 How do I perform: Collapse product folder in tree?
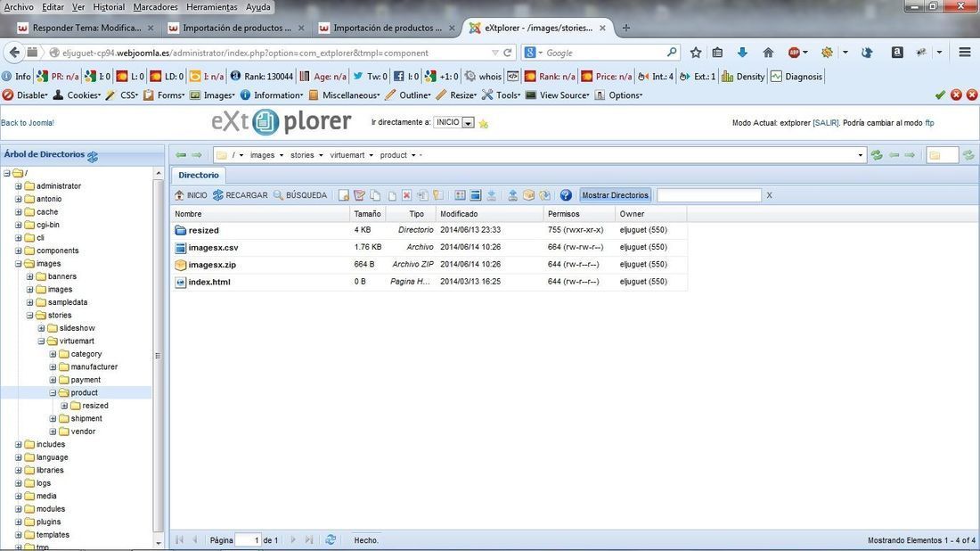[53, 393]
